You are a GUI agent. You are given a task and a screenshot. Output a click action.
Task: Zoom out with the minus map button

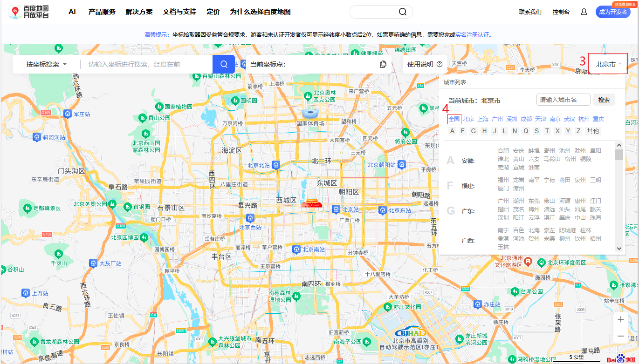pos(621,336)
